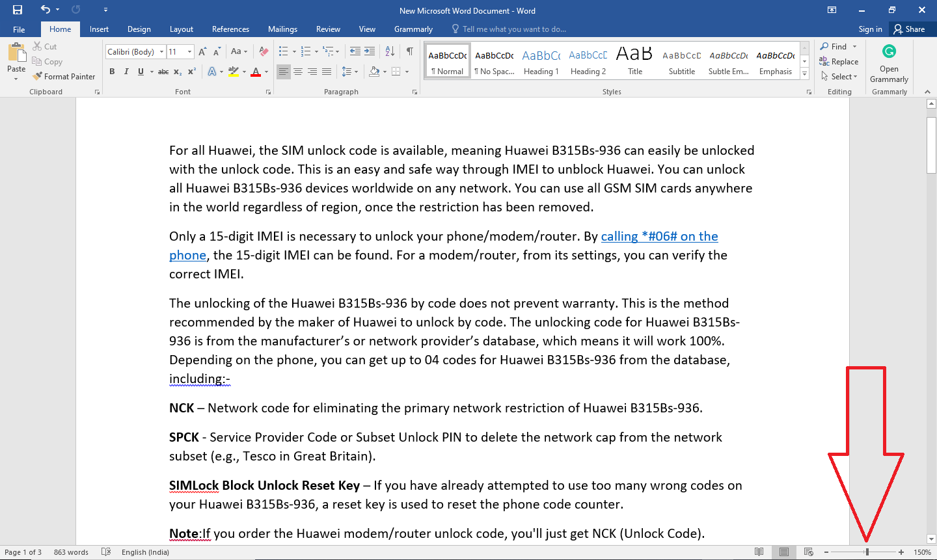Toggle Italic formatting
Viewport: 937px width, 560px height.
(x=126, y=72)
